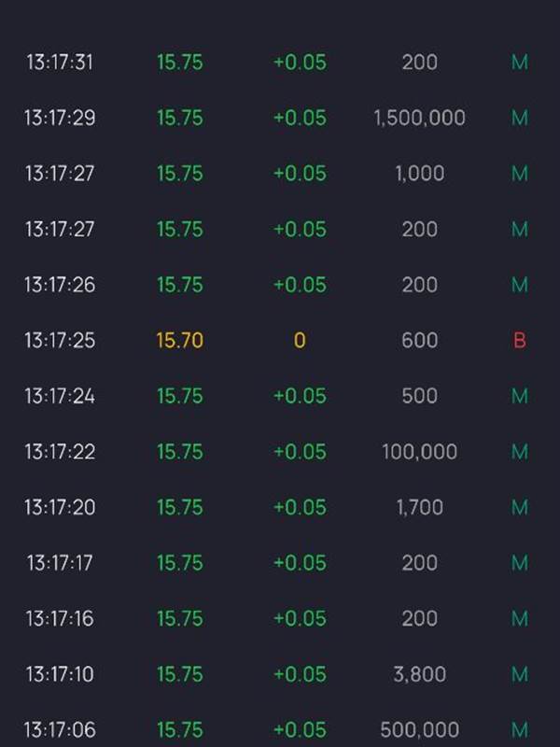
Task: Click the yellow 0 change value
Action: tap(300, 341)
